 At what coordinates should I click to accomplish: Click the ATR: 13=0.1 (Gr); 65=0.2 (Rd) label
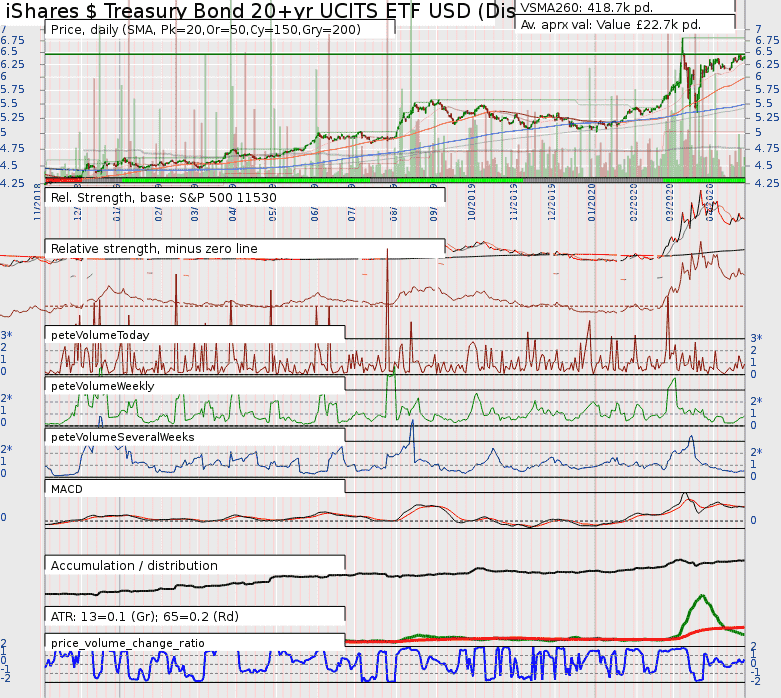click(144, 617)
